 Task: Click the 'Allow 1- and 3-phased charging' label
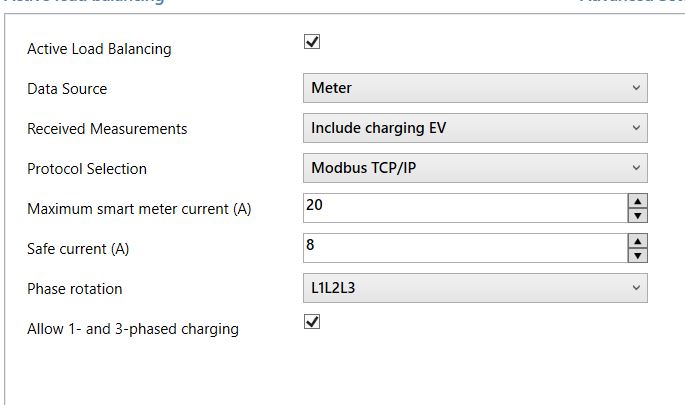(x=133, y=329)
